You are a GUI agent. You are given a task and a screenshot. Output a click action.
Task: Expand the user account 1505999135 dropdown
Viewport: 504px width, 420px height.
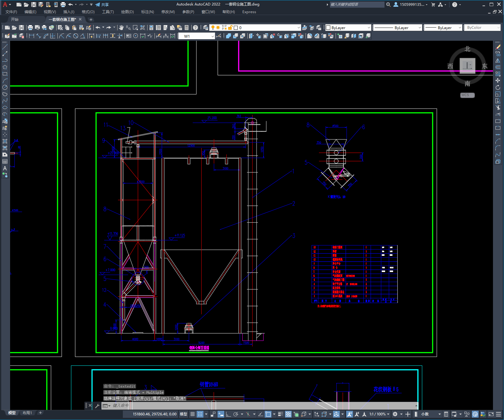click(x=411, y=5)
